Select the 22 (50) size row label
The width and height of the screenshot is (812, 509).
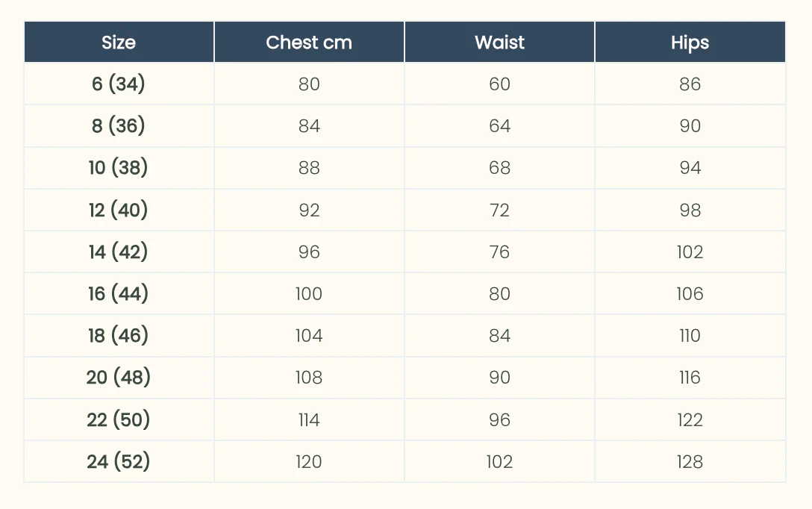(119, 420)
